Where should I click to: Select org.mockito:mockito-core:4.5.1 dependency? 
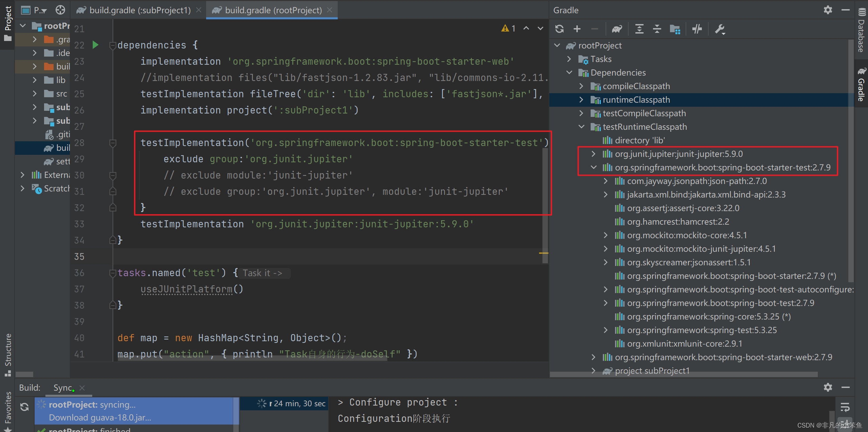coord(687,235)
